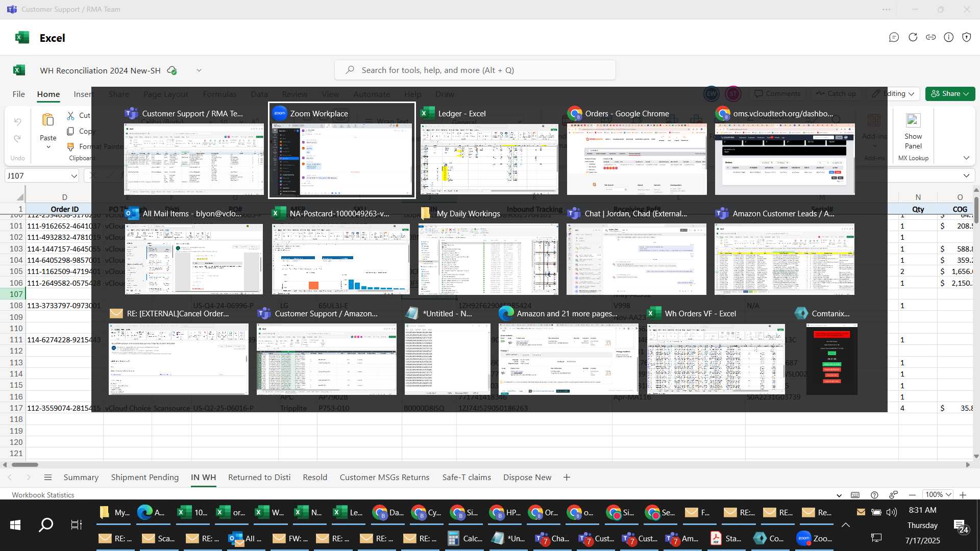Expand the Paste options arrow

click(48, 147)
